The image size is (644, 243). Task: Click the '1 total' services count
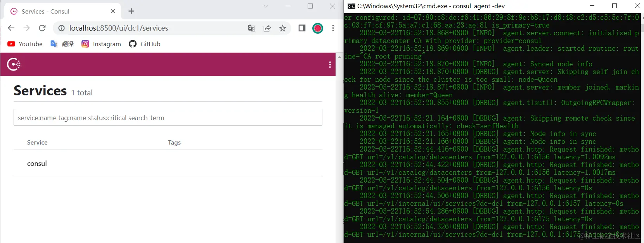click(x=82, y=93)
